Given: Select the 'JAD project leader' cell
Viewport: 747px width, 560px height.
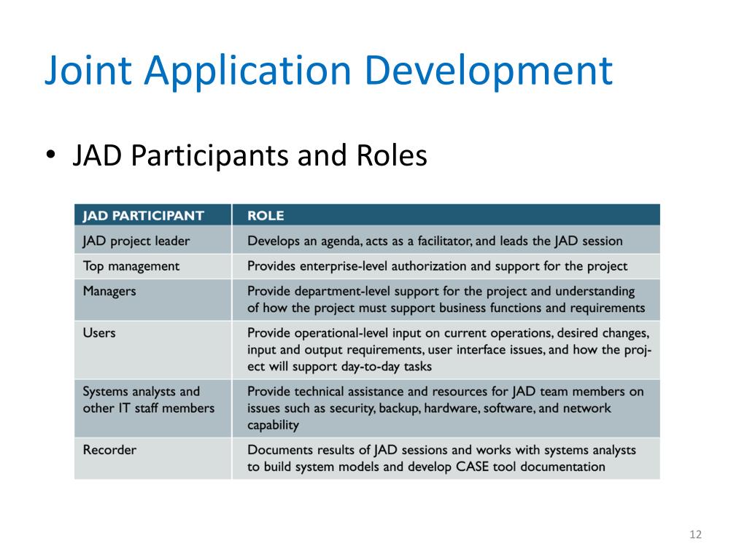Looking at the screenshot, I should pyautogui.click(x=153, y=241).
